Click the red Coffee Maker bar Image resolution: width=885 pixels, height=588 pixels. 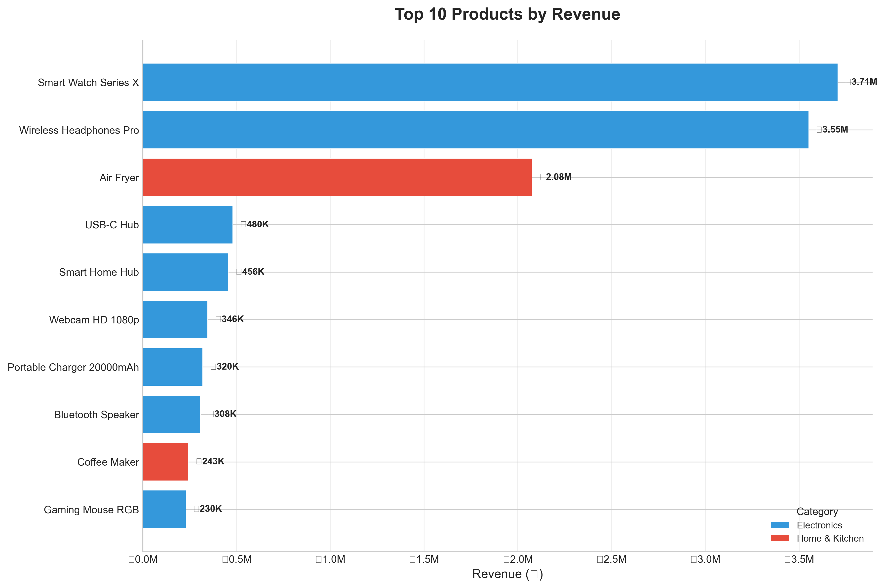click(x=165, y=462)
